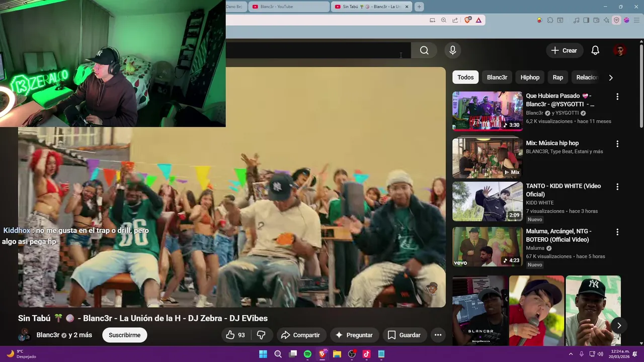Open options menu for Mix: Música hip hop
Screen dimensions: 644x362
617,144
